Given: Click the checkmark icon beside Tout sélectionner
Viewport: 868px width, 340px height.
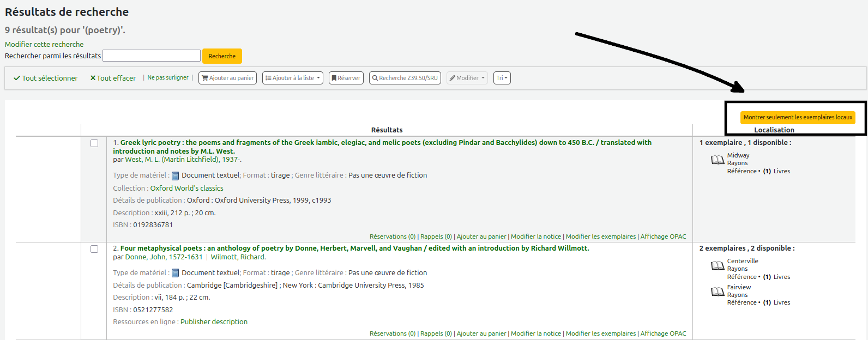Looking at the screenshot, I should point(17,78).
